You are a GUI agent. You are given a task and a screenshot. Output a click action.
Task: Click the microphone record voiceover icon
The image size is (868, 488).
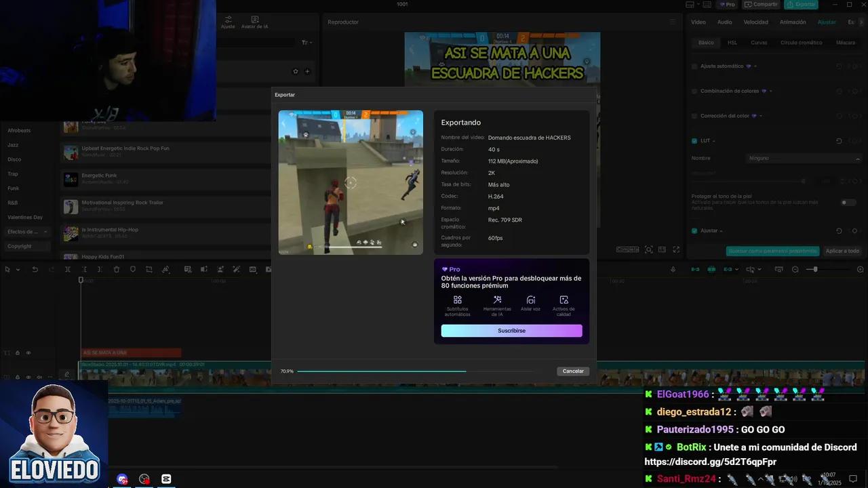pos(673,269)
